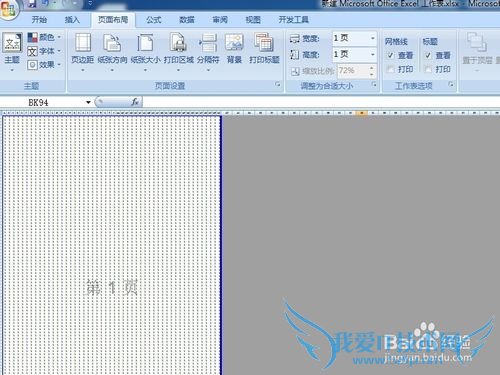Viewport: 500px width, 375px height.
Task: Click the Save icon in quick access toolbar
Action: (32, 4)
